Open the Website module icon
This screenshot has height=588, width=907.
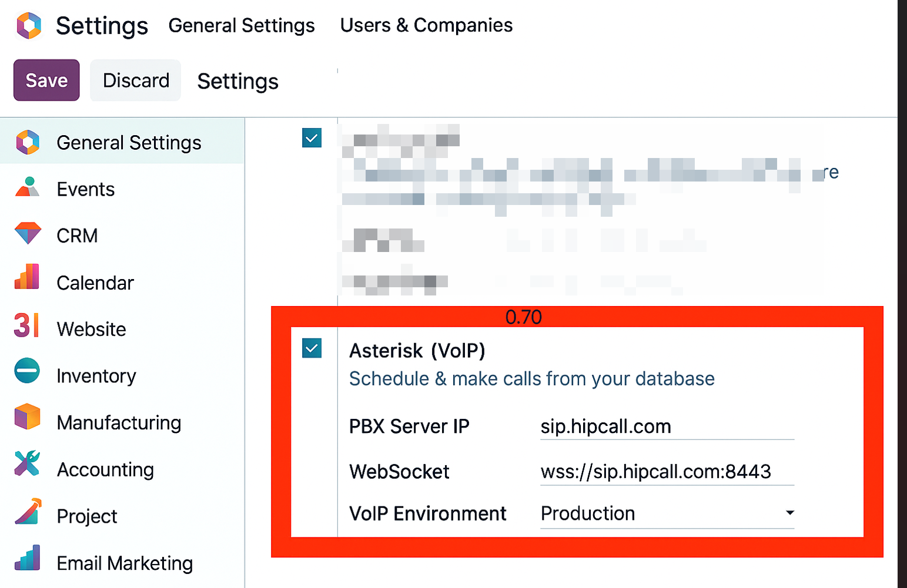point(26,325)
